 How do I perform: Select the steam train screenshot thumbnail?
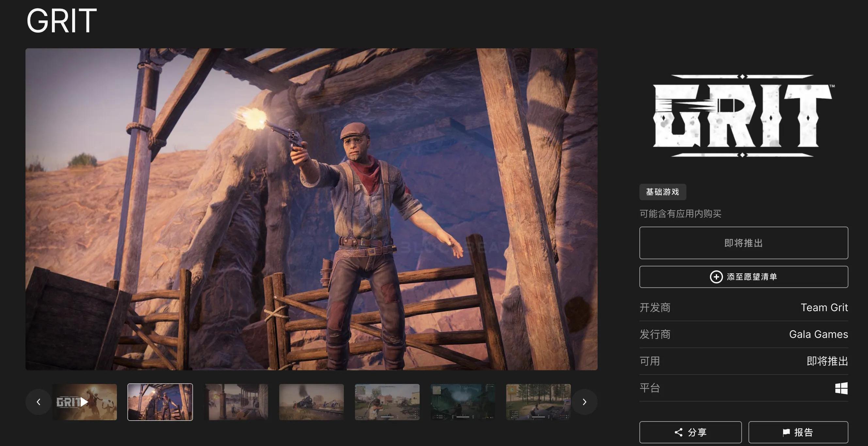(311, 402)
